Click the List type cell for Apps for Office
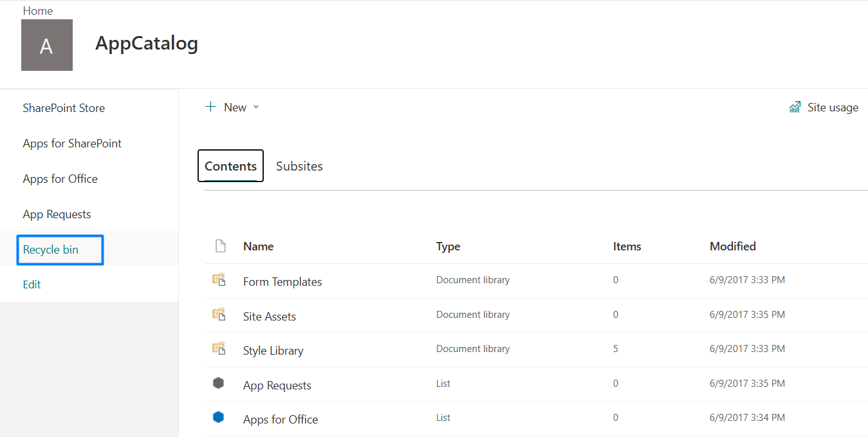Screen dimensions: 868x437 click(x=443, y=418)
